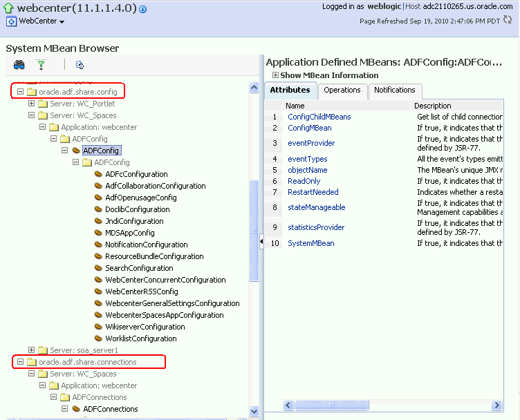Image resolution: width=520 pixels, height=420 pixels.
Task: Open the statisticsProvider attribute link
Action: click(x=316, y=227)
